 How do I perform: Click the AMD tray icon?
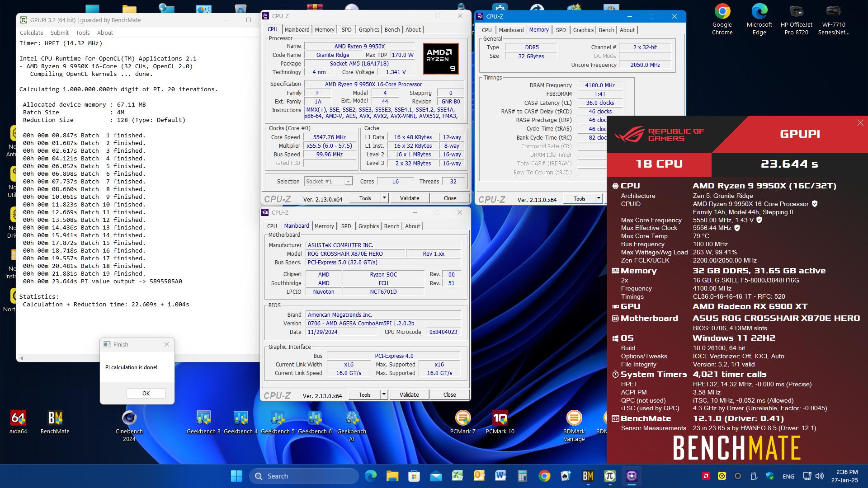click(x=705, y=476)
